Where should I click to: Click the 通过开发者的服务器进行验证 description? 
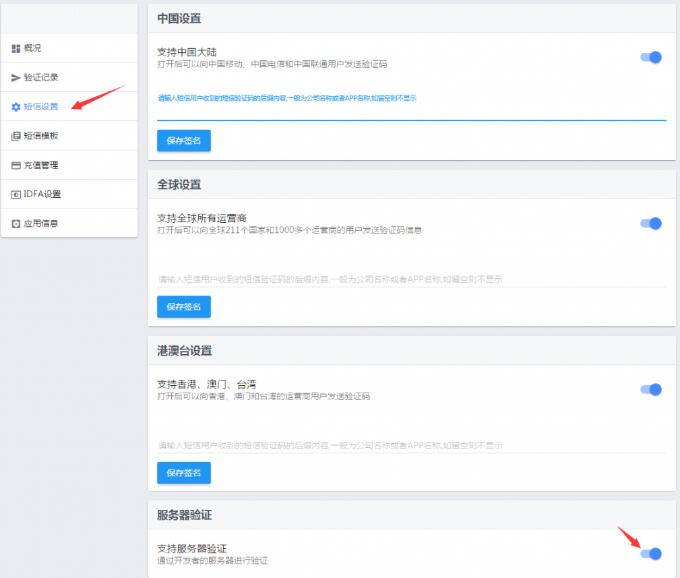point(212,561)
